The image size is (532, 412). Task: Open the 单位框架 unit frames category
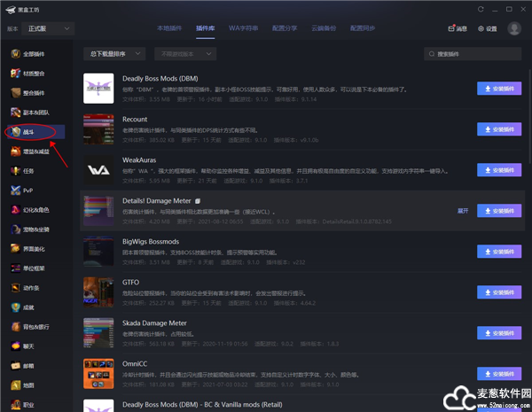pos(27,268)
